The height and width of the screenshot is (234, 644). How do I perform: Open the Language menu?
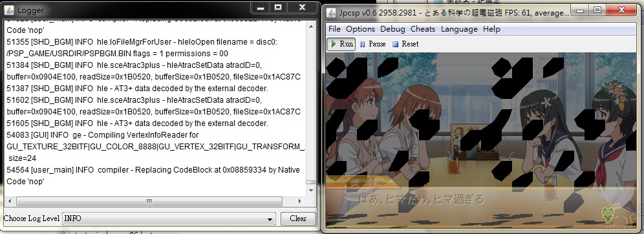pos(459,29)
